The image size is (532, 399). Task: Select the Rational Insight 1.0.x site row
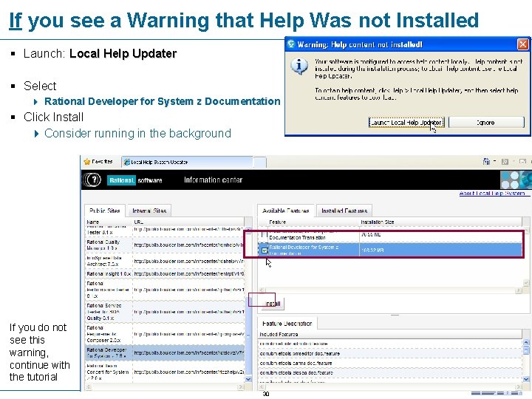pos(165,273)
